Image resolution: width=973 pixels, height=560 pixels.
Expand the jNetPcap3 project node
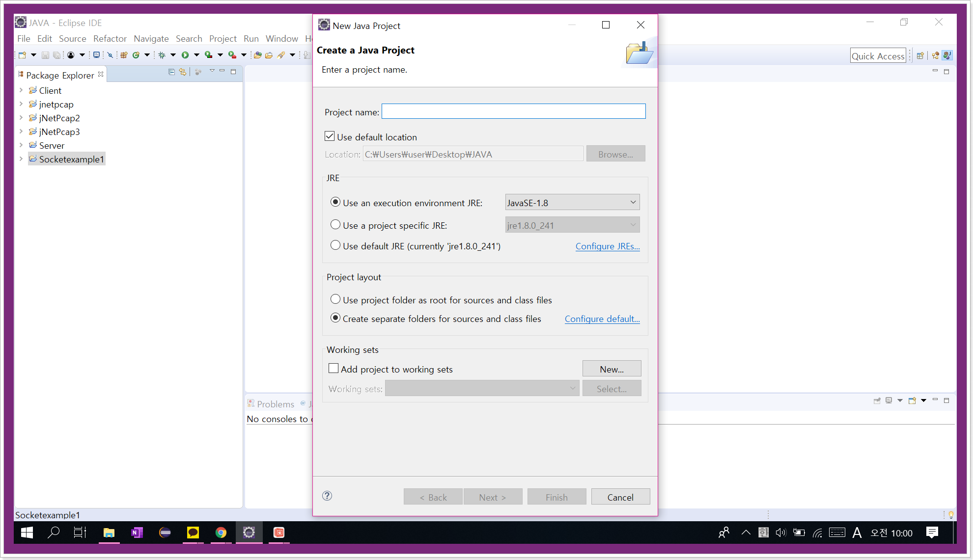(x=21, y=132)
